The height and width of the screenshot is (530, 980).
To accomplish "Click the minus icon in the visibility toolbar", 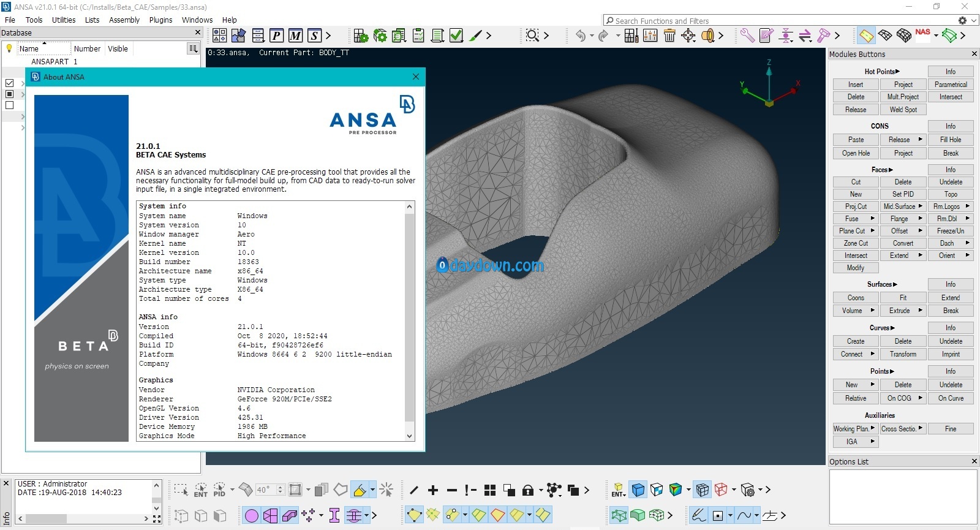I will 452,490.
